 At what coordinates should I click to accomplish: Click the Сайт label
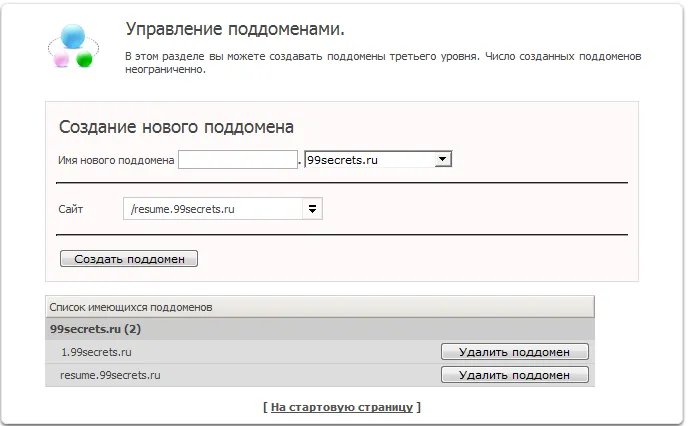click(x=71, y=209)
